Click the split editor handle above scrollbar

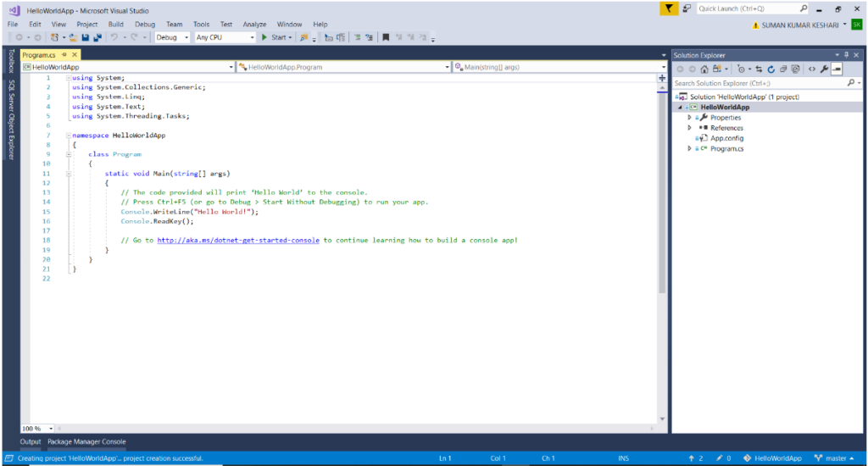(662, 78)
